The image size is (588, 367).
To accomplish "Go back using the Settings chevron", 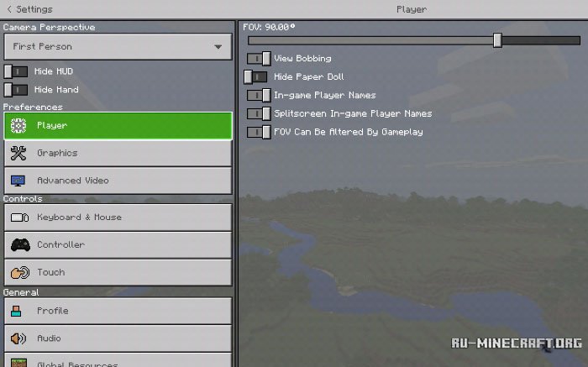I will [9, 9].
